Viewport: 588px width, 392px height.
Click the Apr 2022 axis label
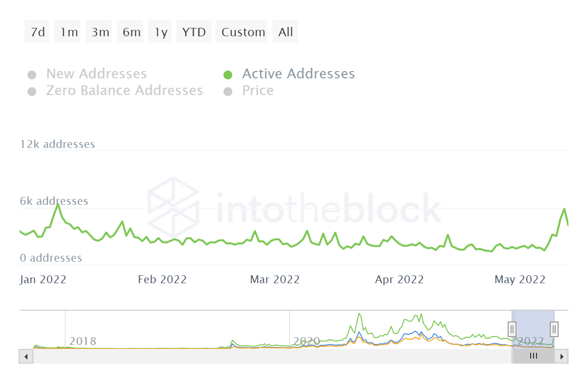click(399, 280)
